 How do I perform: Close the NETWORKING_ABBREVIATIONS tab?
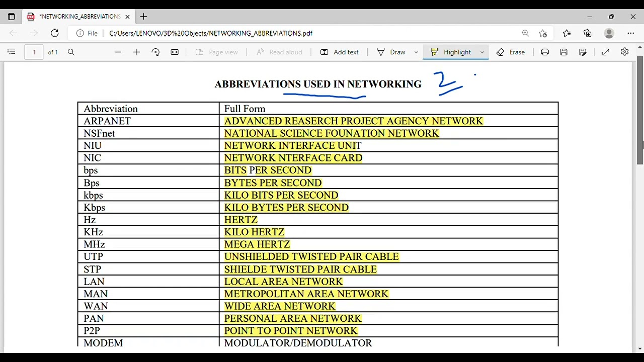pos(127,17)
